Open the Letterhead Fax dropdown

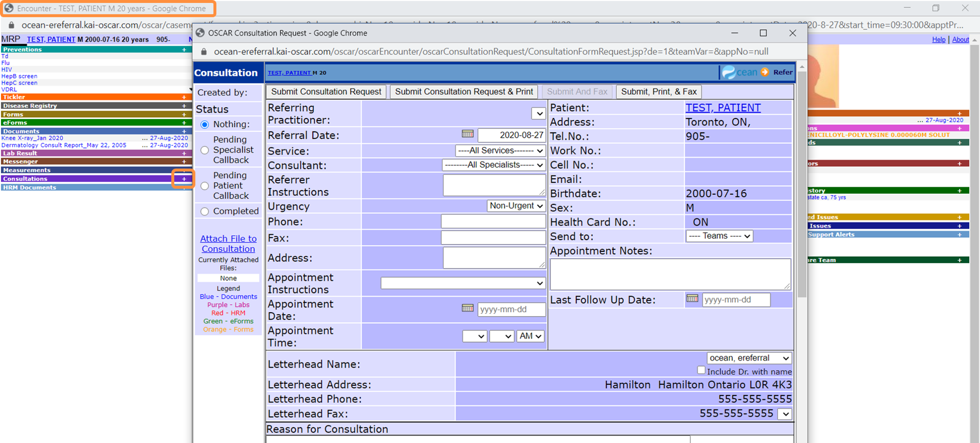785,414
